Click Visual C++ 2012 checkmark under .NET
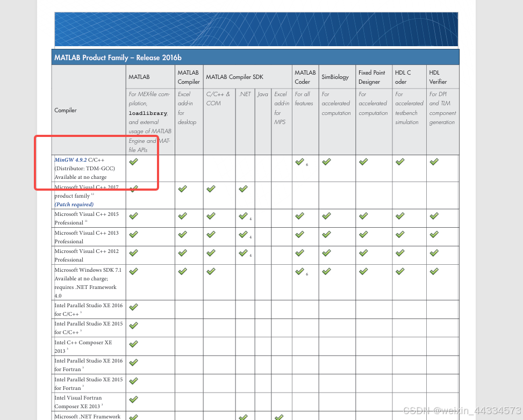This screenshot has height=420, width=523. pyautogui.click(x=243, y=253)
